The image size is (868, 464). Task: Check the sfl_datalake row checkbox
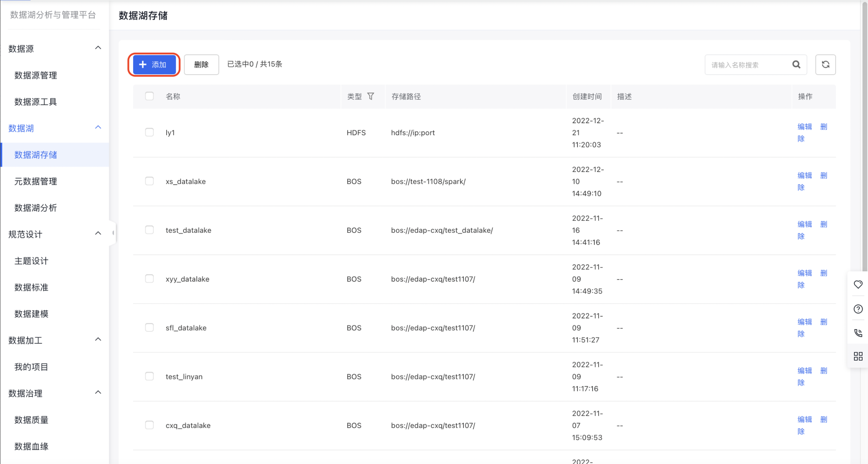click(149, 328)
